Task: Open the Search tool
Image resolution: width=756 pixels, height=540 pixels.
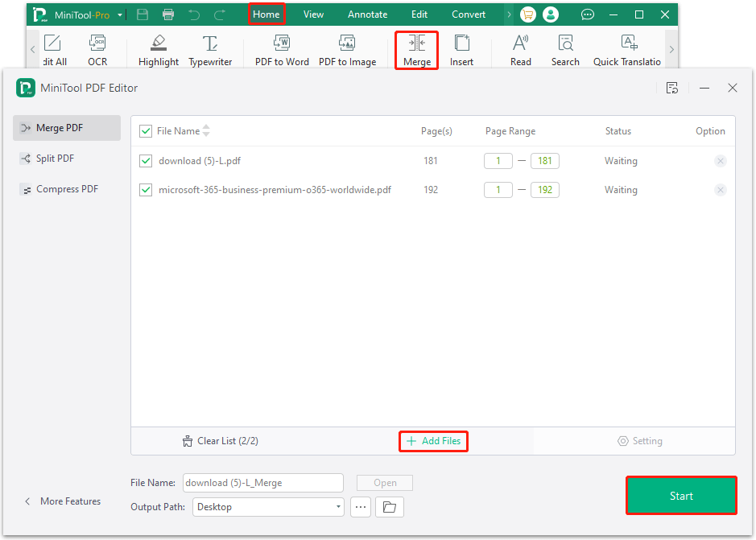Action: [565, 50]
